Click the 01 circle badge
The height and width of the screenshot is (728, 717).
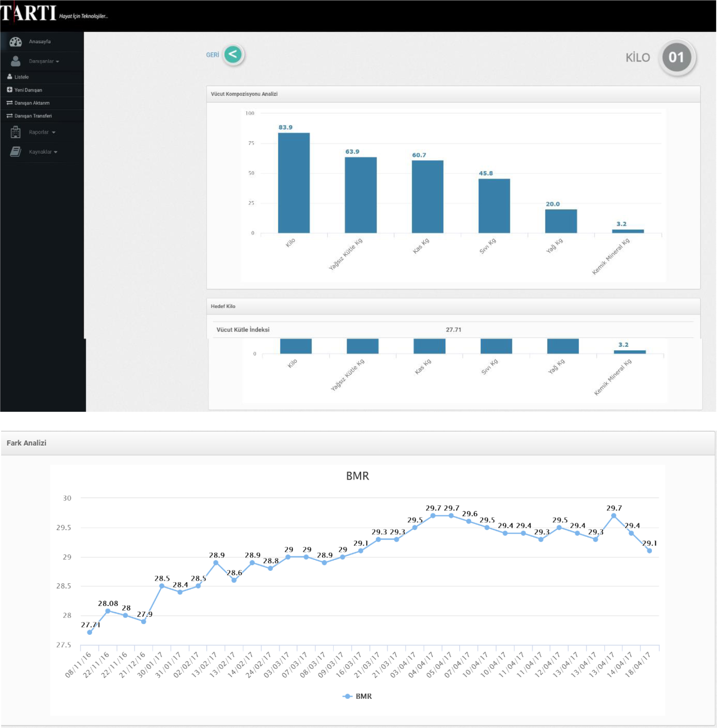(x=676, y=57)
